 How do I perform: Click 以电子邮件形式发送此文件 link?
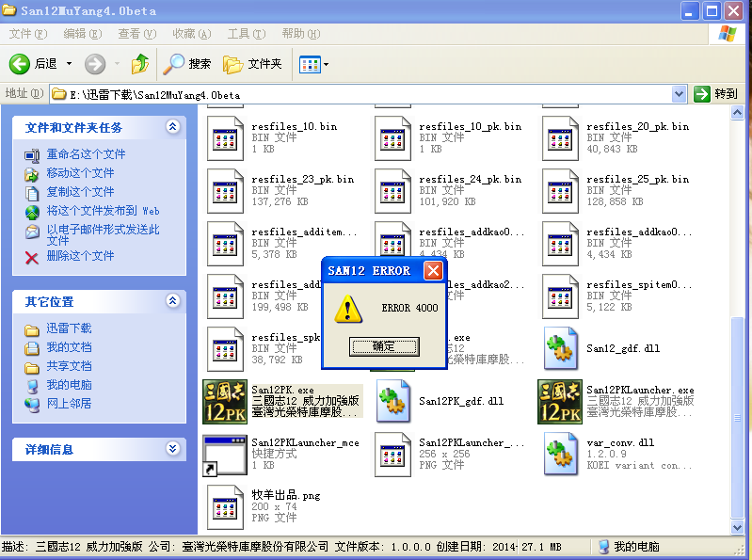[103, 235]
